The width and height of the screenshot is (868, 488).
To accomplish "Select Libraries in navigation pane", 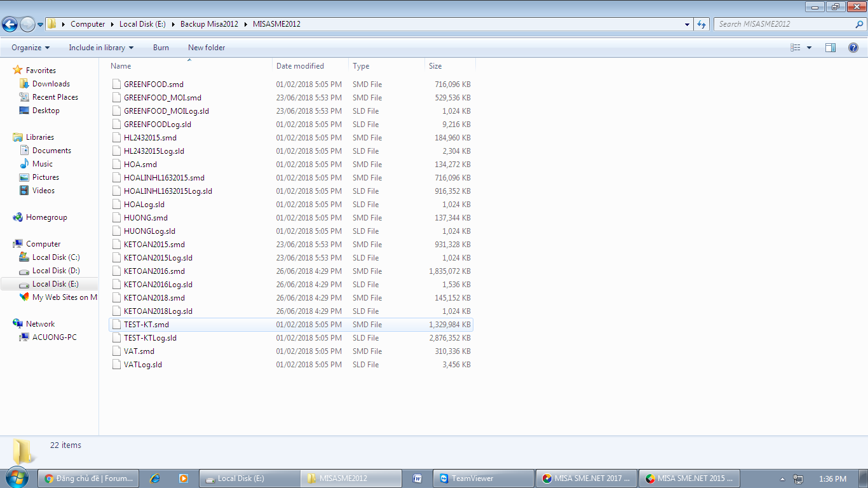I will (39, 137).
